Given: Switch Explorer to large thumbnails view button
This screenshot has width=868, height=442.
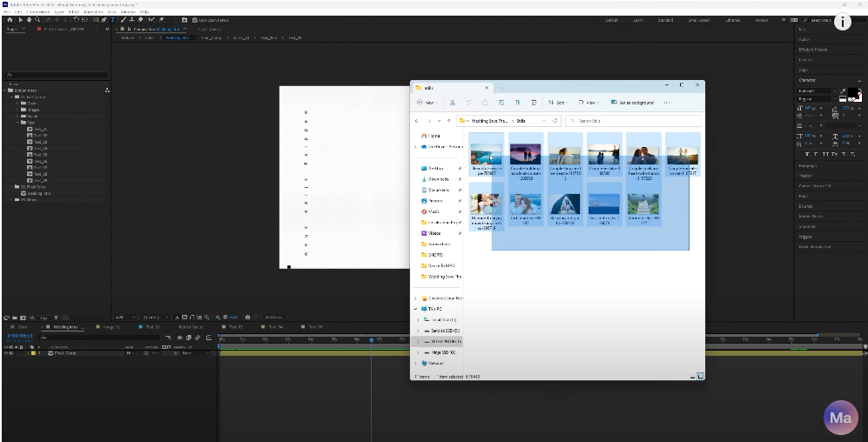Looking at the screenshot, I should point(699,377).
